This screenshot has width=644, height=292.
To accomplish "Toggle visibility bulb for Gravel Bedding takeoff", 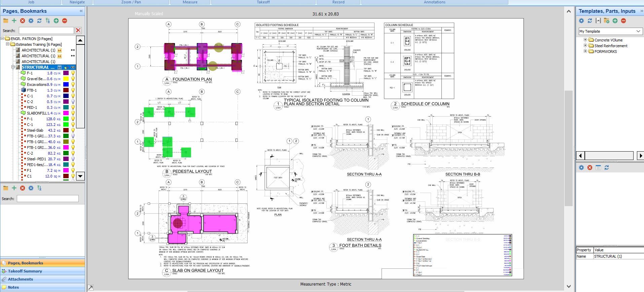I will (73, 79).
